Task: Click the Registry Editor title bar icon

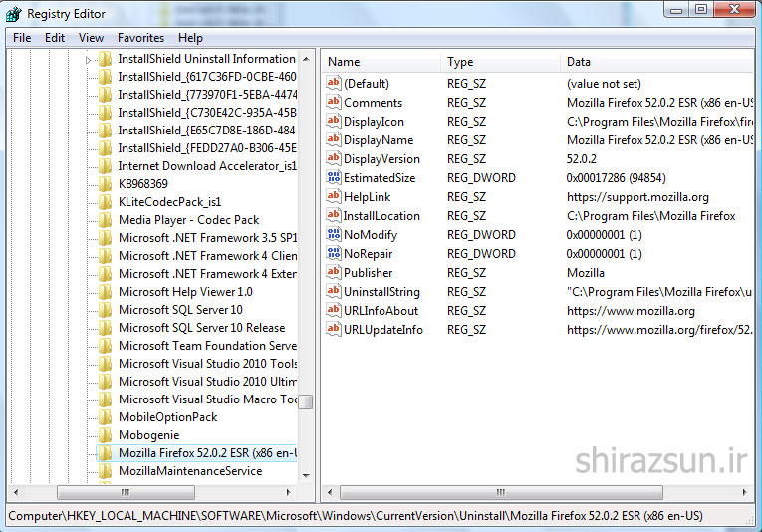Action: coord(14,14)
